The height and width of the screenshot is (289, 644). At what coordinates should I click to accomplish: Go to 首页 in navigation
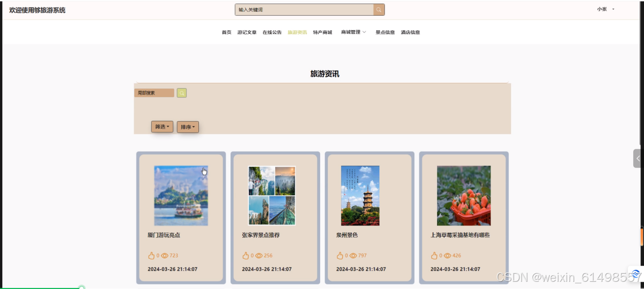tap(226, 32)
